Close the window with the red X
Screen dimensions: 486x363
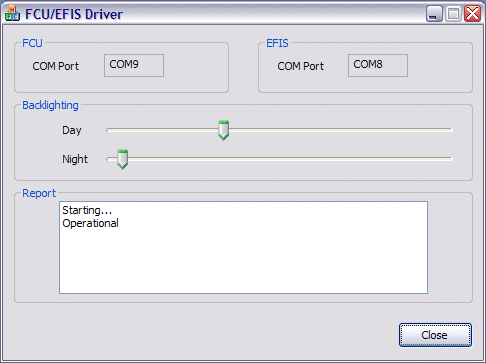point(473,14)
